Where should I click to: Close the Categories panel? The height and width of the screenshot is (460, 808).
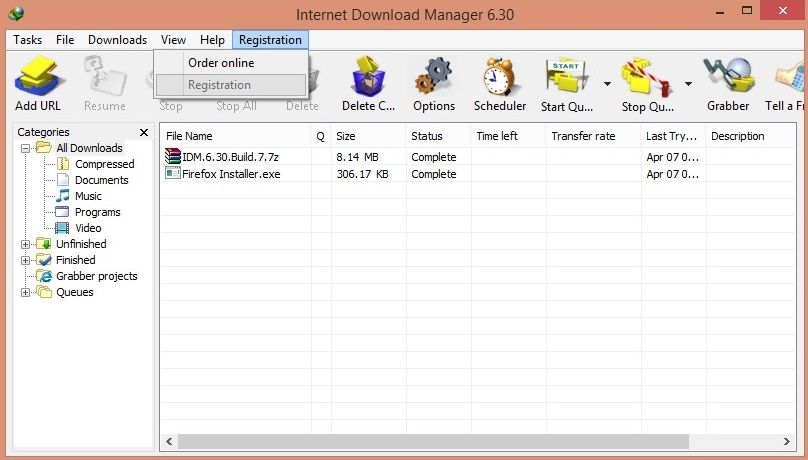click(144, 132)
